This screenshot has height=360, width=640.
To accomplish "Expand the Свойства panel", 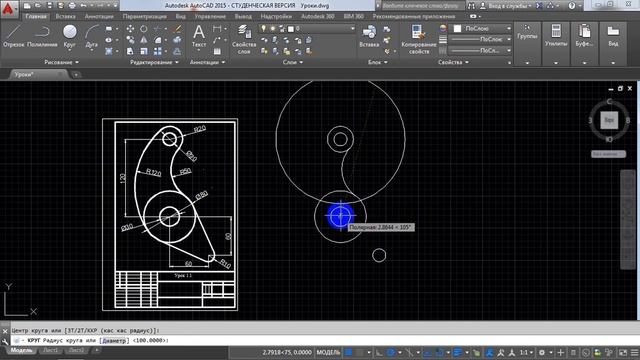I will [453, 62].
